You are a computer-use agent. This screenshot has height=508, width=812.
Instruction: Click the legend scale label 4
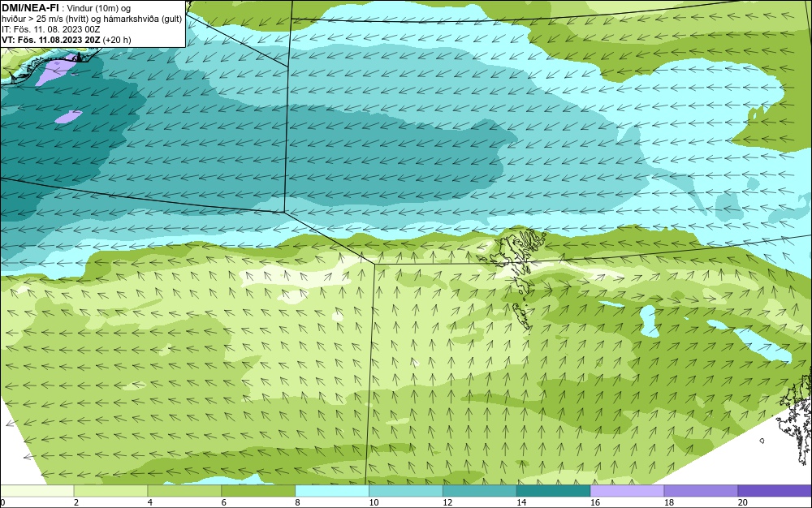point(149,502)
